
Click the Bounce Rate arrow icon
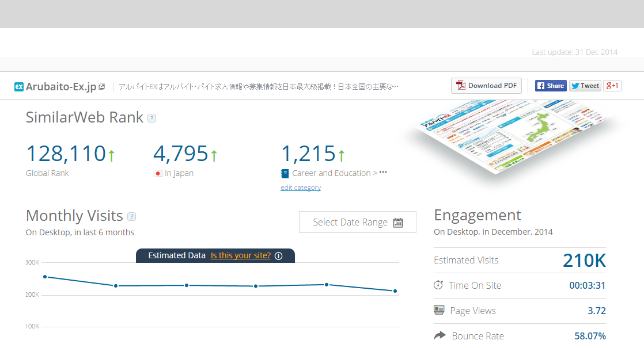pos(440,335)
